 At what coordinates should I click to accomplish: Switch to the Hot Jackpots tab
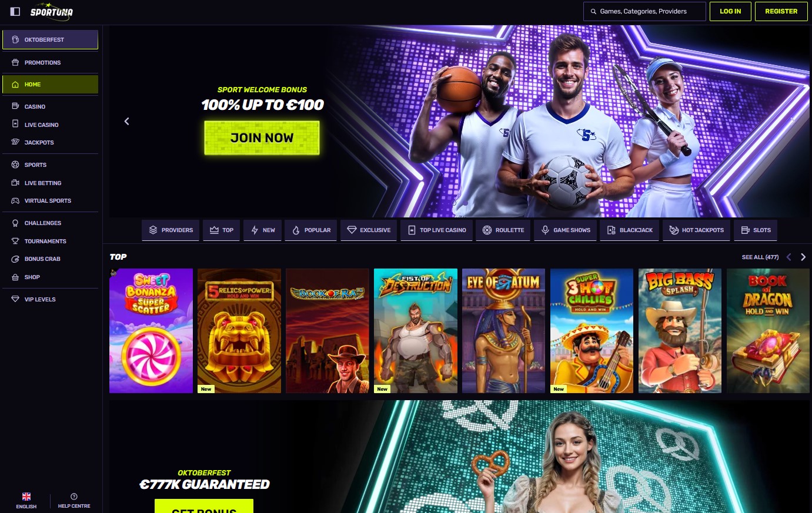click(697, 230)
